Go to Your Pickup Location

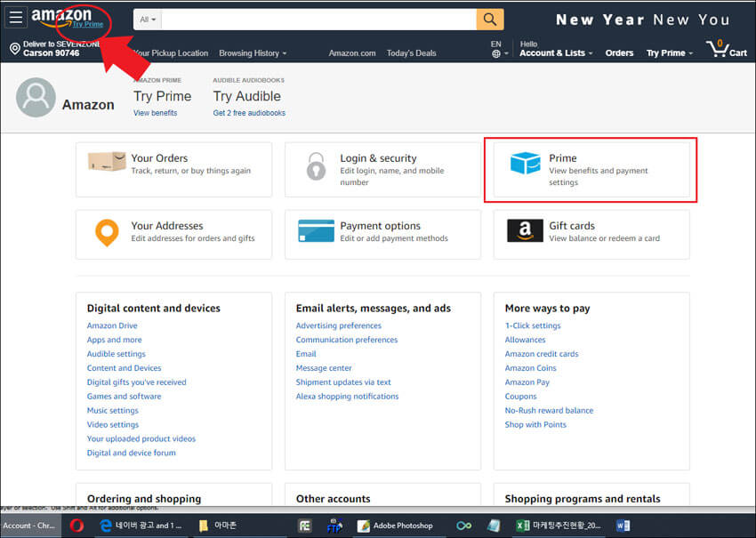171,53
